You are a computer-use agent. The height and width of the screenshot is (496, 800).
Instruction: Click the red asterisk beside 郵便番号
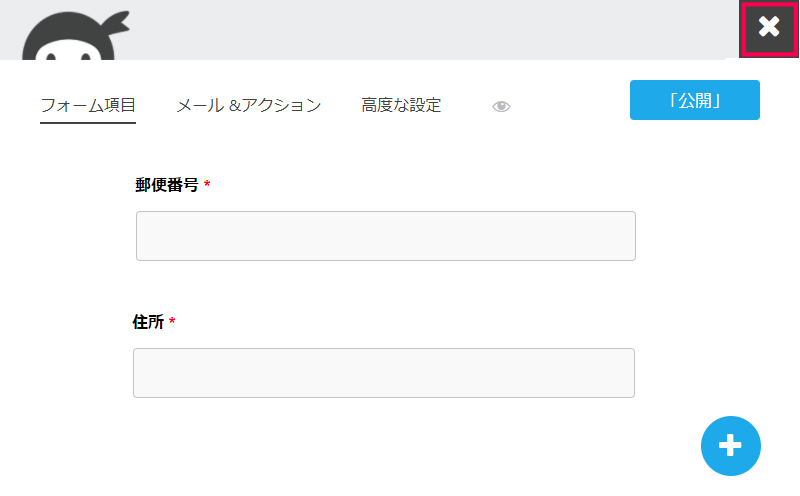click(207, 184)
